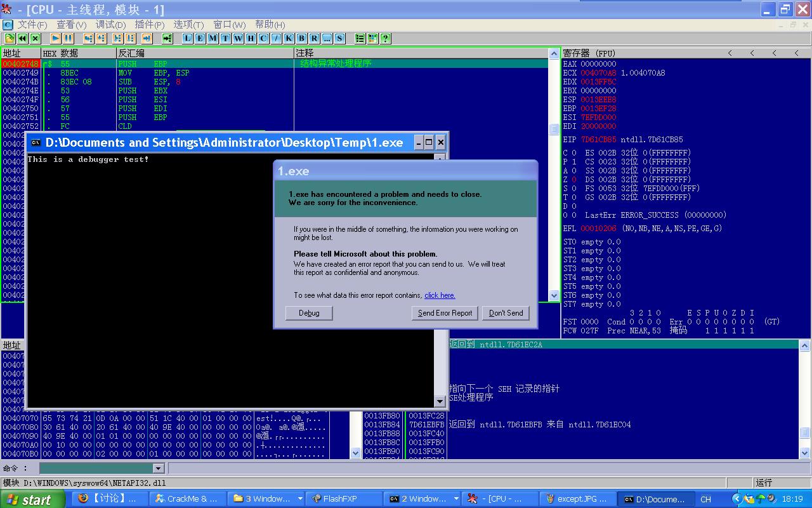The height and width of the screenshot is (508, 812).
Task: Open the 插件(P) menu
Action: click(150, 25)
